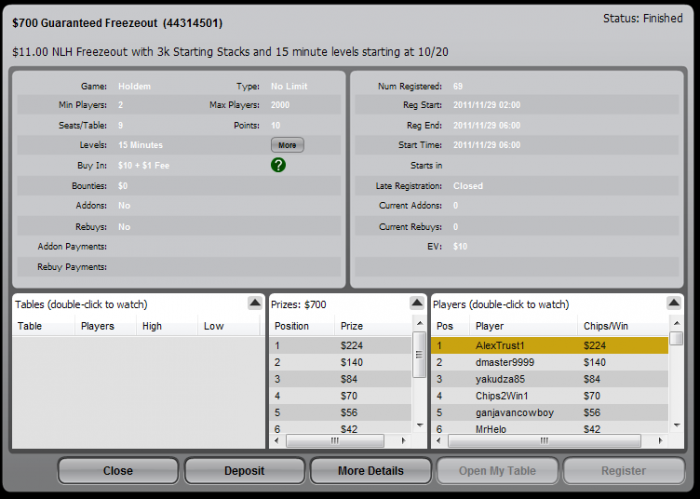Select the $140 second place prize row
700x499 pixels.
[x=340, y=362]
